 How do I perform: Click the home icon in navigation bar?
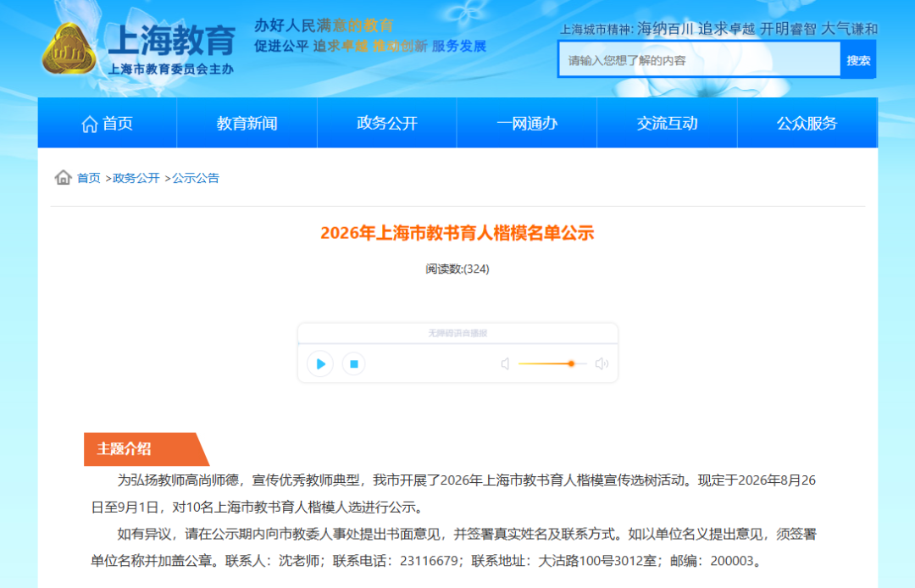pos(89,124)
